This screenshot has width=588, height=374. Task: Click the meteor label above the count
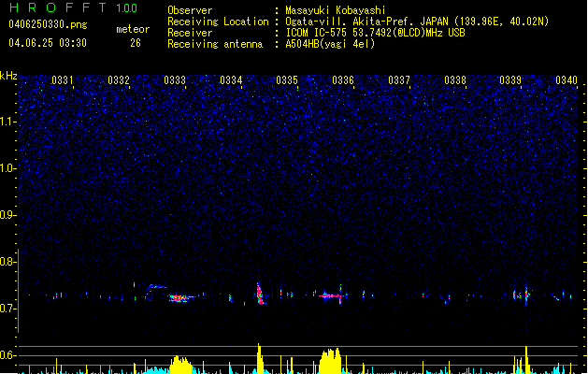pyautogui.click(x=133, y=29)
